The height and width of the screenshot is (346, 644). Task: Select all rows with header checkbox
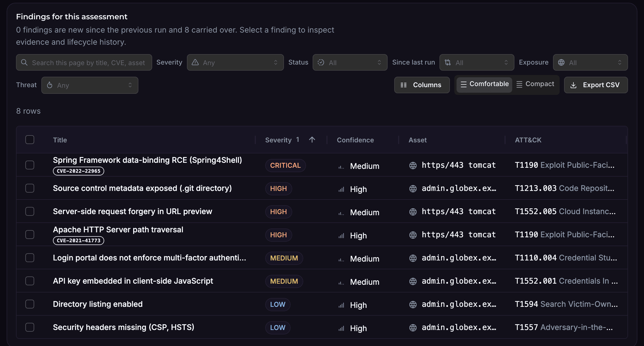click(30, 140)
